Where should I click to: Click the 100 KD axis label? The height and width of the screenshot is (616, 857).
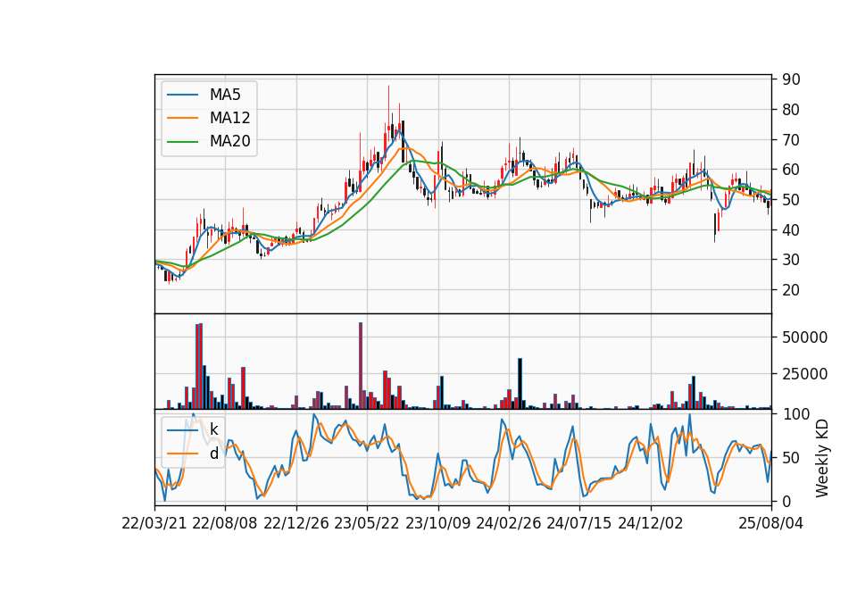tap(795, 413)
